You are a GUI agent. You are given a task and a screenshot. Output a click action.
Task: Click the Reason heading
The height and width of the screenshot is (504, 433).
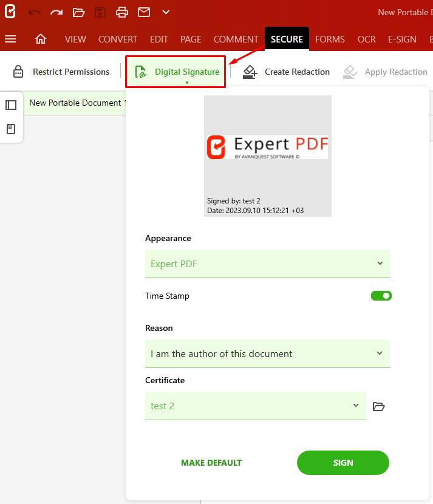[x=159, y=328]
